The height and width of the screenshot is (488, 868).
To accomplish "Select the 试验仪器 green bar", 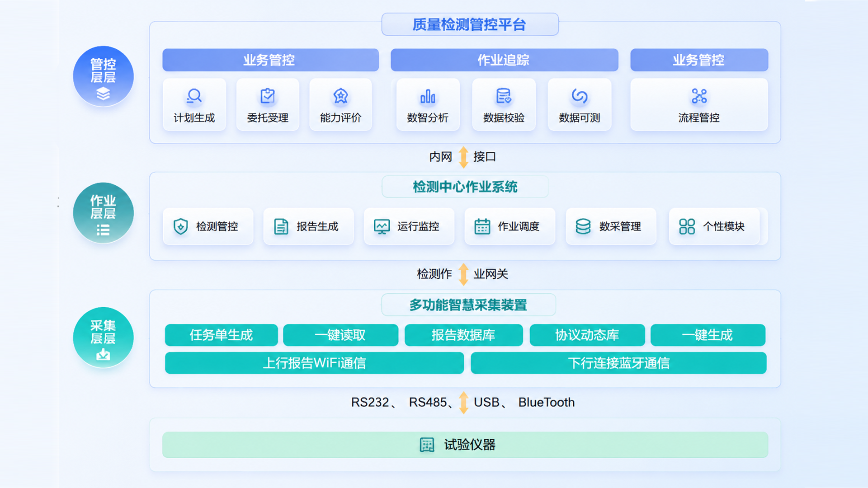I will [x=465, y=445].
